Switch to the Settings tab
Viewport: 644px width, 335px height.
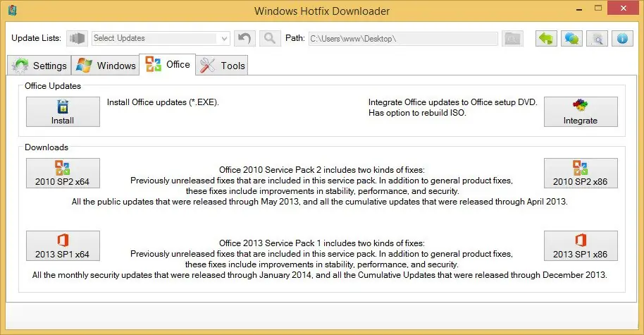[x=39, y=66]
